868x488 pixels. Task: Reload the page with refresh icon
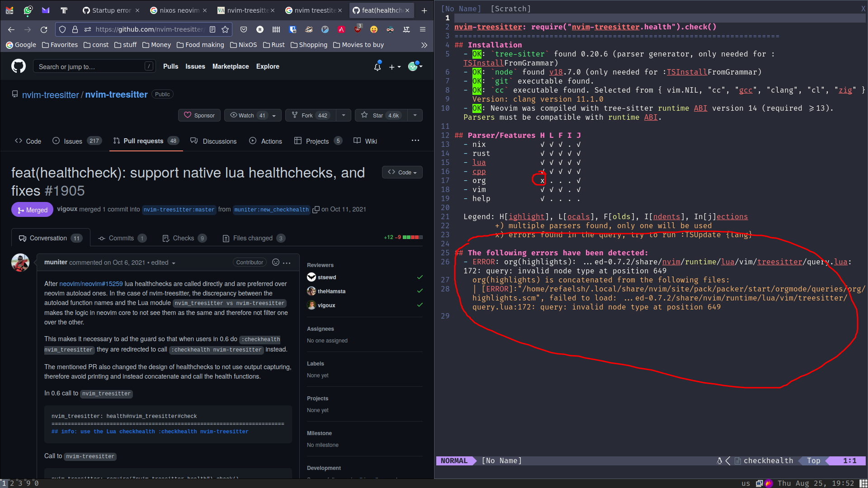tap(44, 29)
